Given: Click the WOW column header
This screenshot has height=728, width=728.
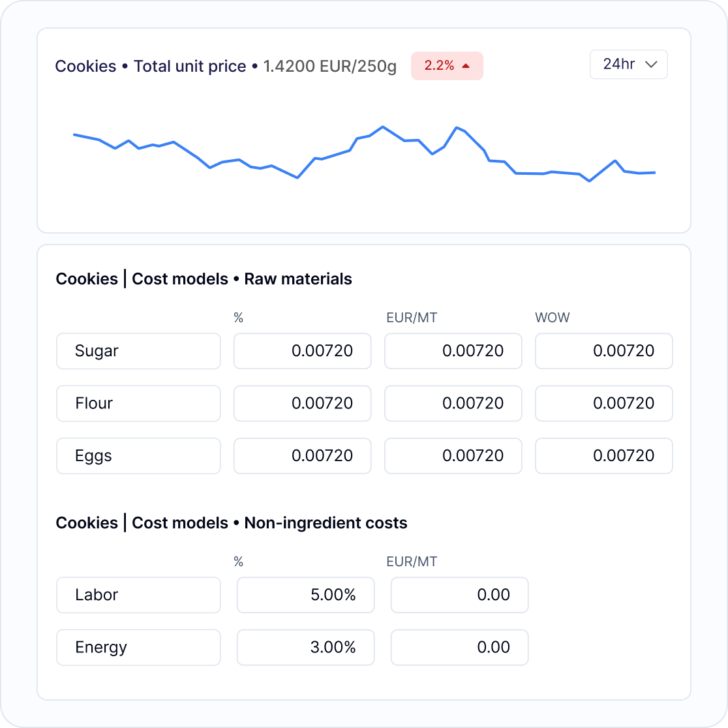Looking at the screenshot, I should 552,318.
